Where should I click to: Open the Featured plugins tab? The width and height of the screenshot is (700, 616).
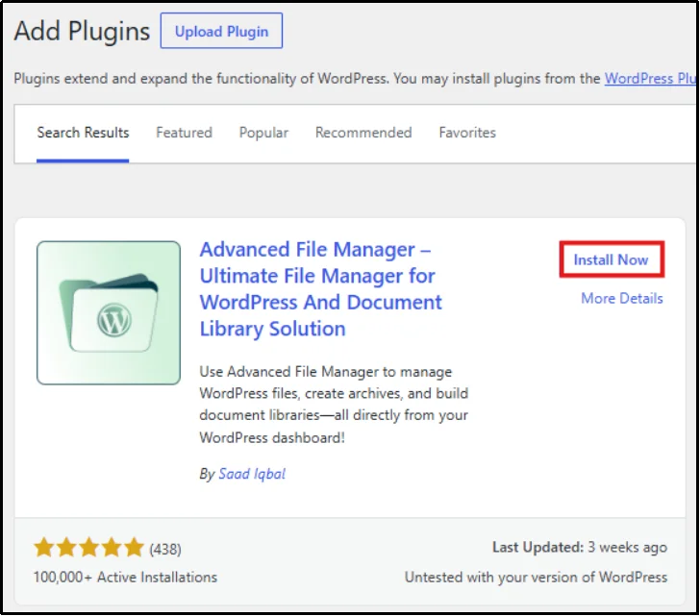[x=184, y=133]
